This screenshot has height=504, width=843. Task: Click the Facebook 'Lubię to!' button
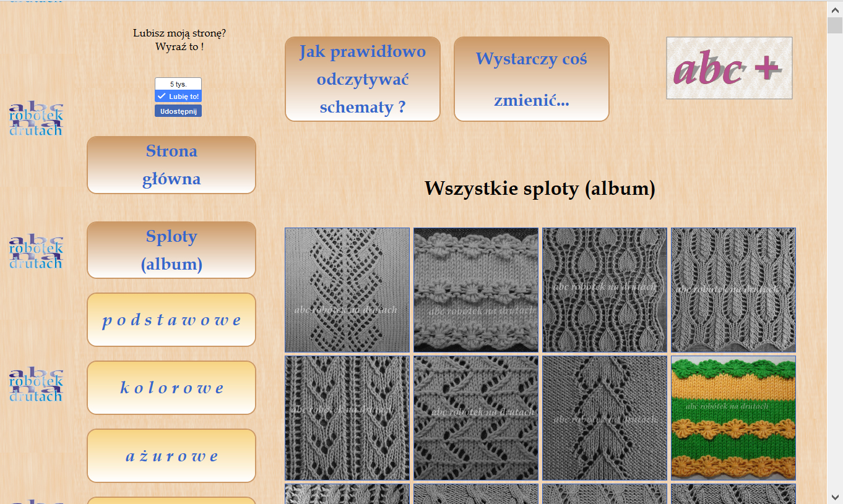coord(178,96)
